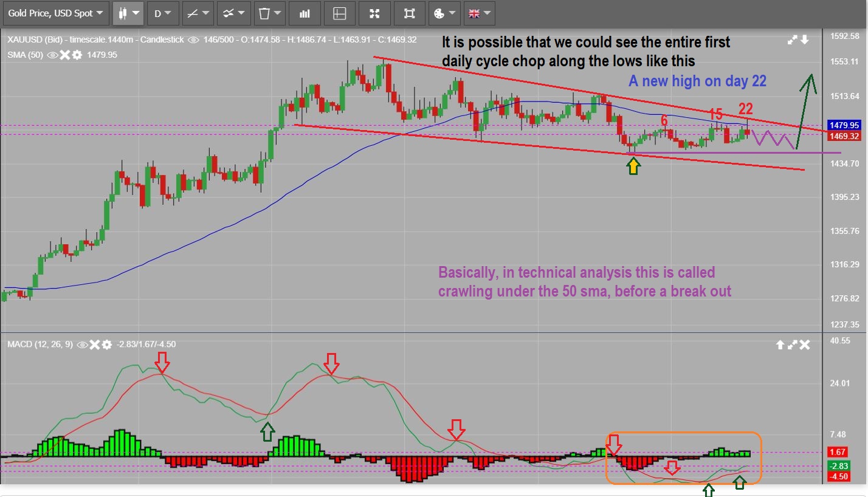Viewport: 868px width, 497px height.
Task: Open the indicators dropdown with crossing lines icon
Action: pos(233,13)
